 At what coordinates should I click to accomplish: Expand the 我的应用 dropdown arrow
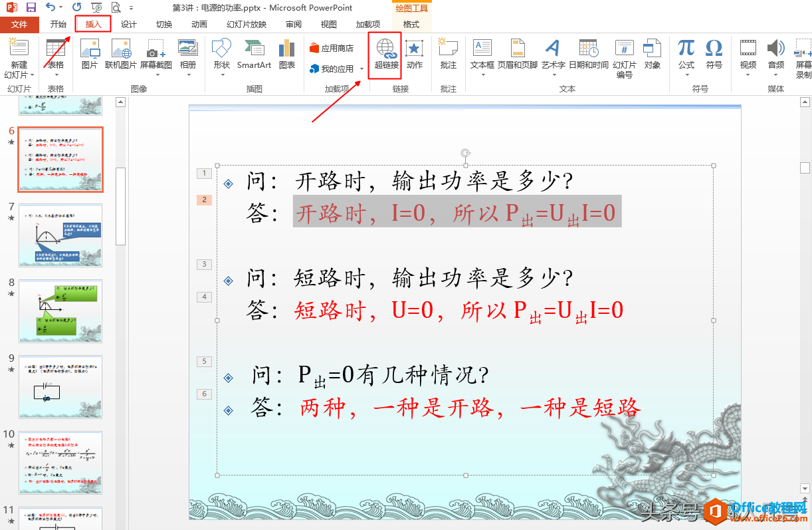361,69
